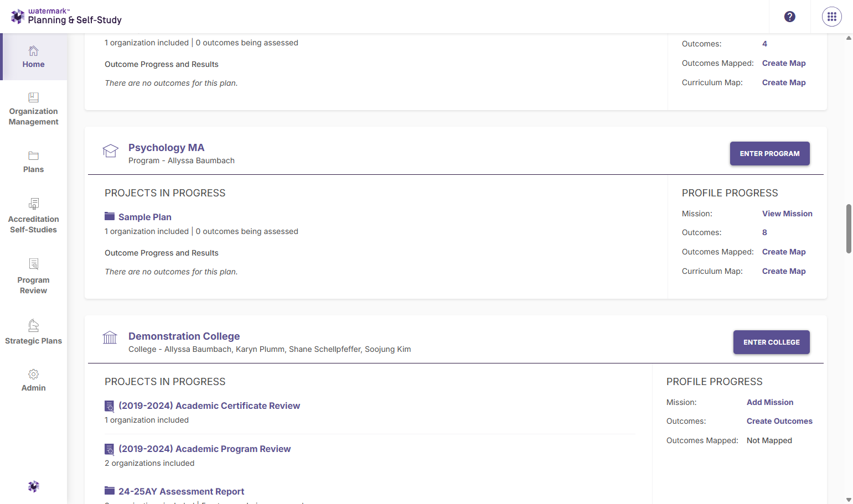
Task: Open the help question mark icon
Action: pyautogui.click(x=790, y=17)
